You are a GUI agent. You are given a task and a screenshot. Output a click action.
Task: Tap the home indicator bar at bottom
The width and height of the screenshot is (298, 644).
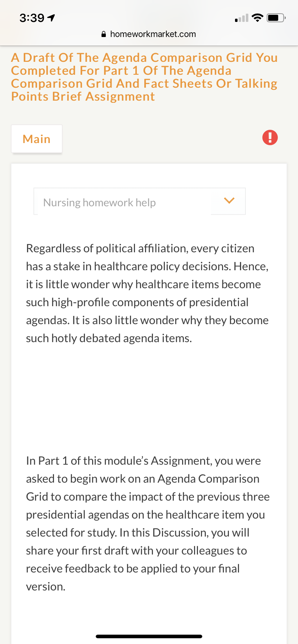point(149,636)
